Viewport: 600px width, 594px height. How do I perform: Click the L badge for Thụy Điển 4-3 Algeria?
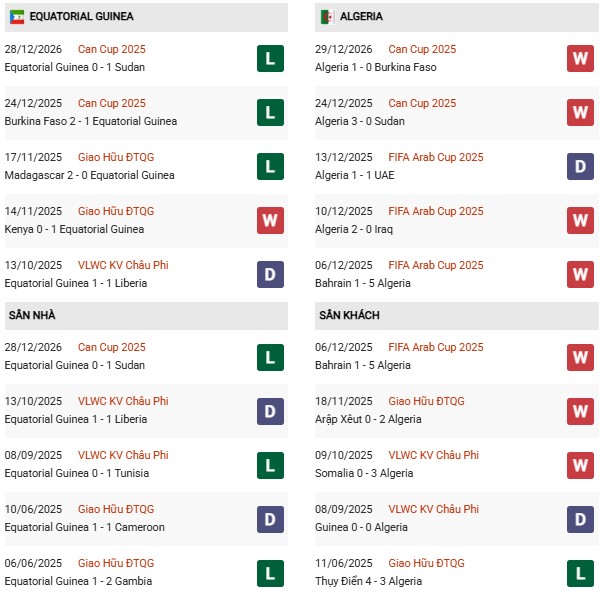(580, 572)
